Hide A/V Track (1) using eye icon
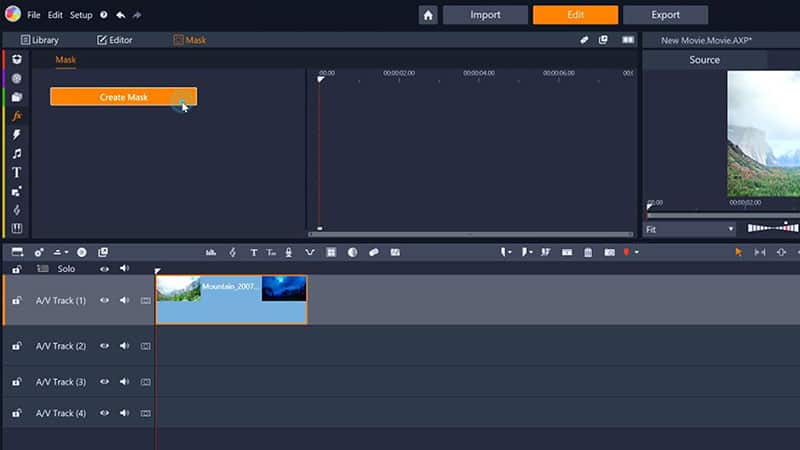Screen dimensions: 800x450 click(104, 300)
